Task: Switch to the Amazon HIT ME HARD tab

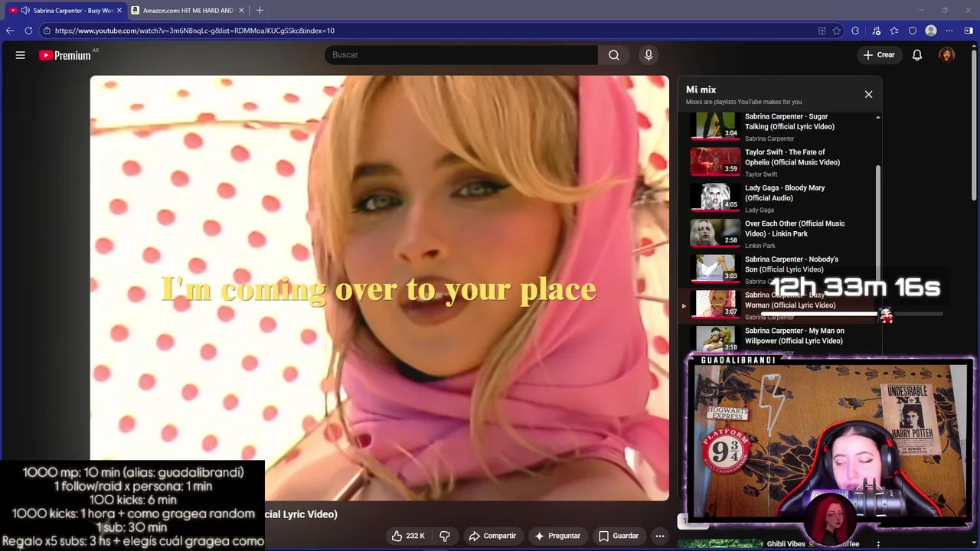Action: coord(188,10)
